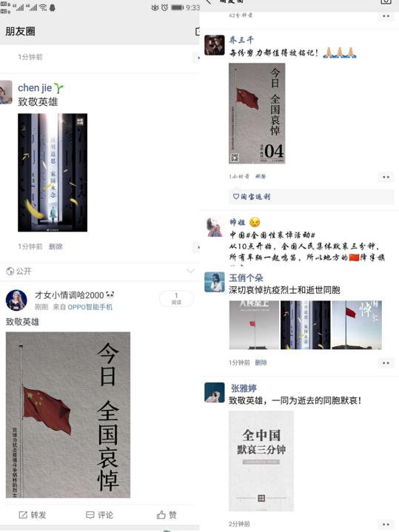Open 全中国默哀三分钟 image thumbnail
Screen dimensions: 399x532
(261, 461)
